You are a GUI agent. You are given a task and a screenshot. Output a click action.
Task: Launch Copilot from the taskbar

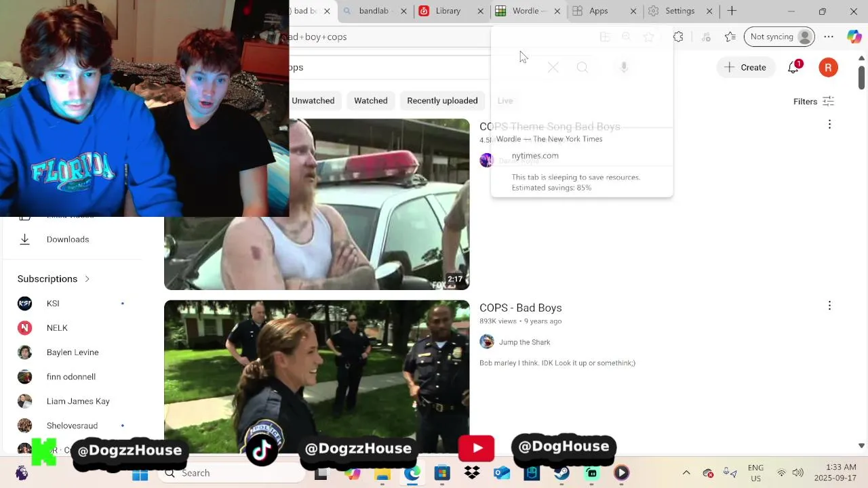click(x=353, y=473)
